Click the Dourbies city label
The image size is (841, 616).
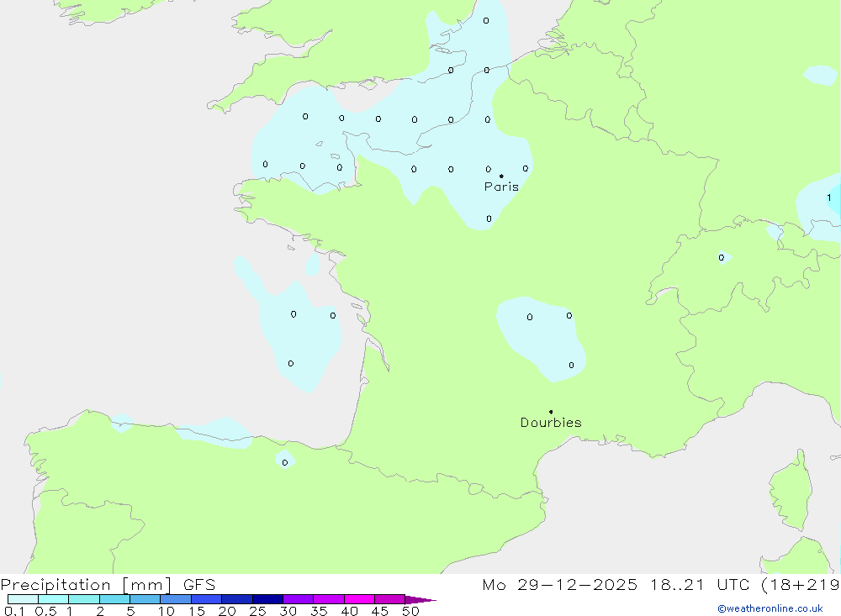coord(551,423)
